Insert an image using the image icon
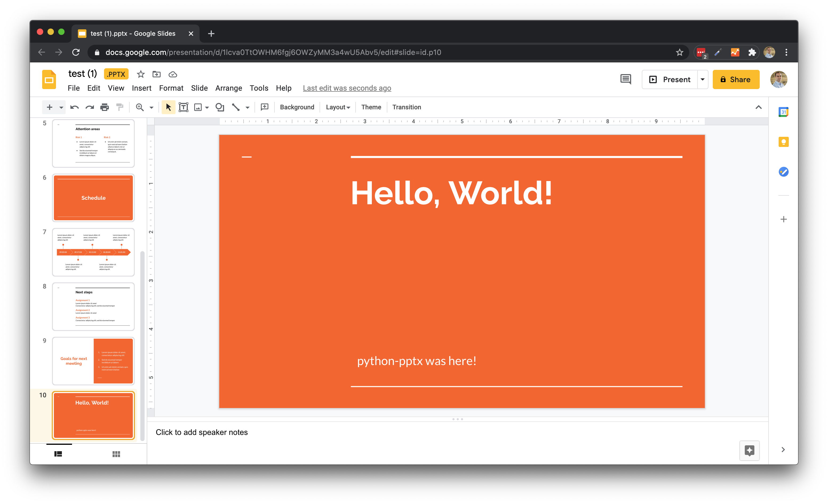This screenshot has width=828, height=504. tap(198, 107)
